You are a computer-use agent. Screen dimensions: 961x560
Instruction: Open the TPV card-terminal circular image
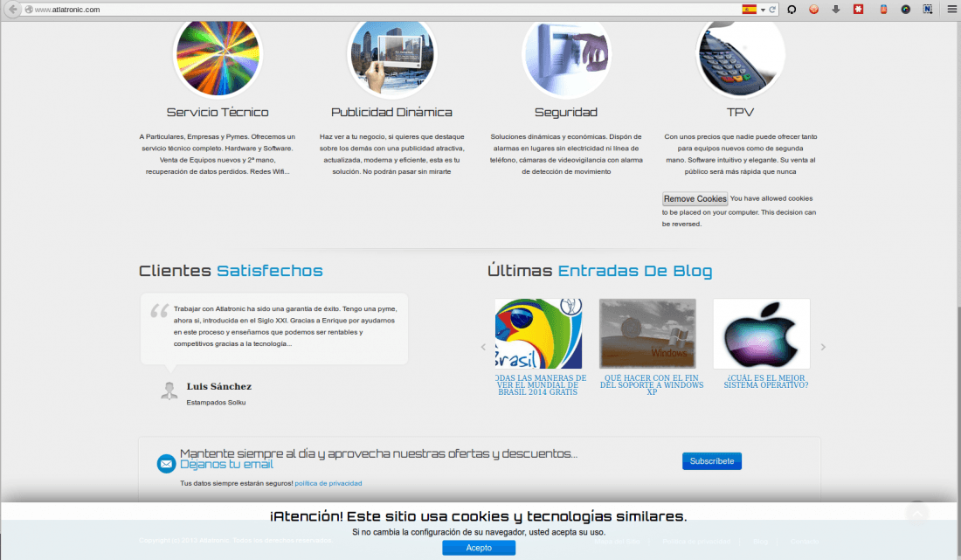tap(740, 57)
